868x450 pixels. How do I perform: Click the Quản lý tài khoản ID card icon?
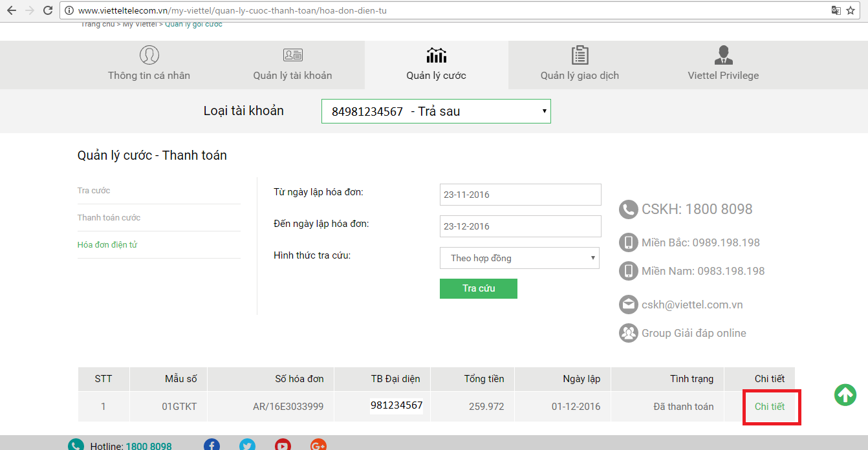(293, 55)
